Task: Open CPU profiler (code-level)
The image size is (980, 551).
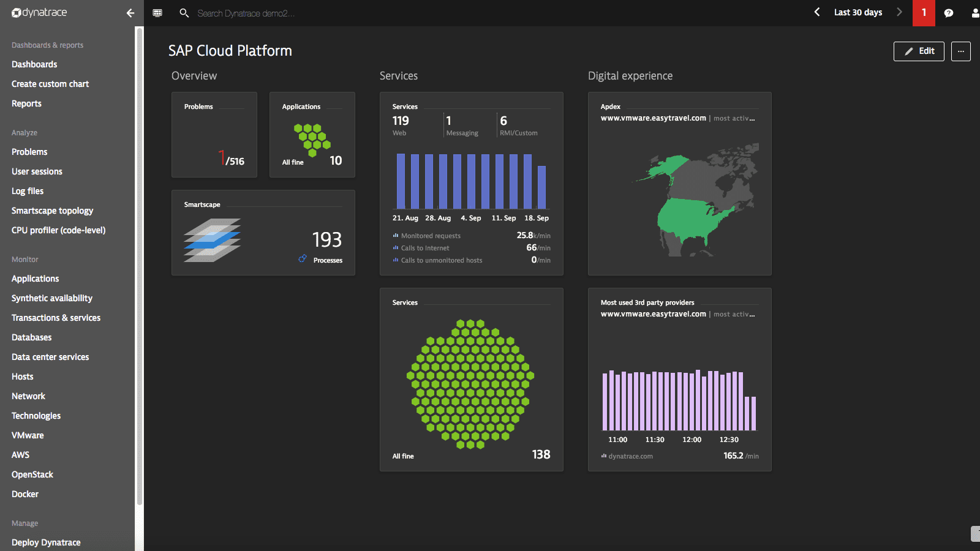Action: 58,230
